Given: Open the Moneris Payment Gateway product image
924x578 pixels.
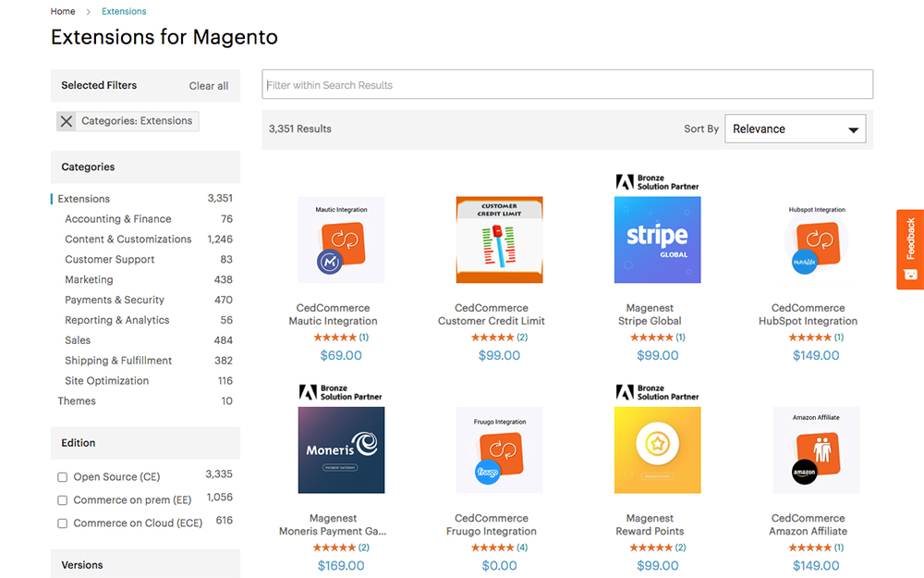Looking at the screenshot, I should pos(341,450).
